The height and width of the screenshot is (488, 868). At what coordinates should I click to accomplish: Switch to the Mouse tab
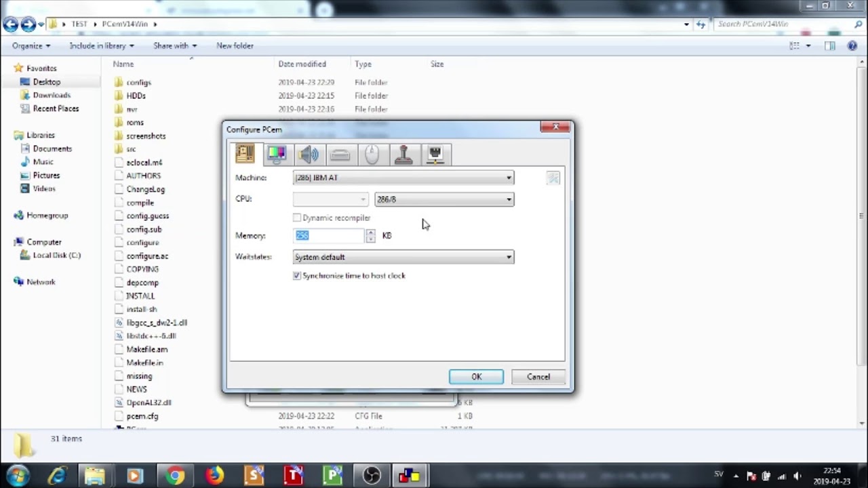pyautogui.click(x=372, y=154)
